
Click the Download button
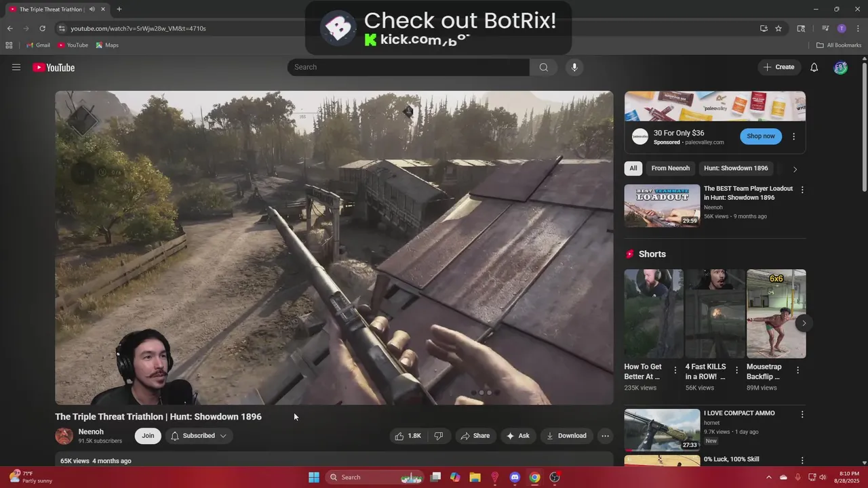click(566, 436)
